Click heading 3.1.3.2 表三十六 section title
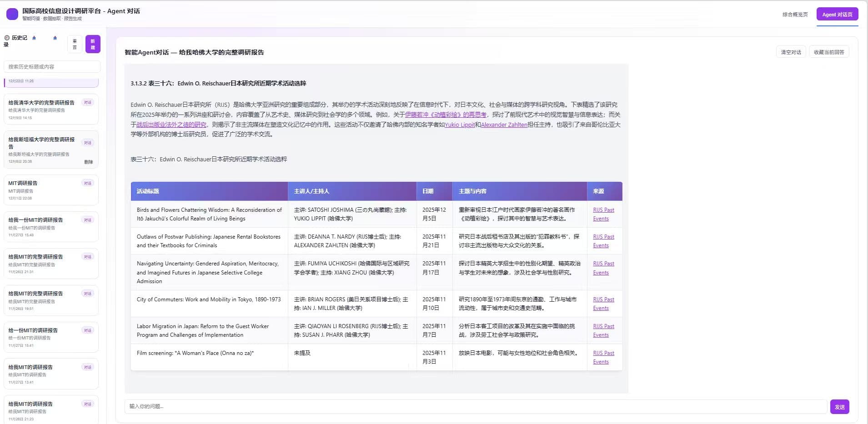Screen dimensions: 868x424 (218, 83)
